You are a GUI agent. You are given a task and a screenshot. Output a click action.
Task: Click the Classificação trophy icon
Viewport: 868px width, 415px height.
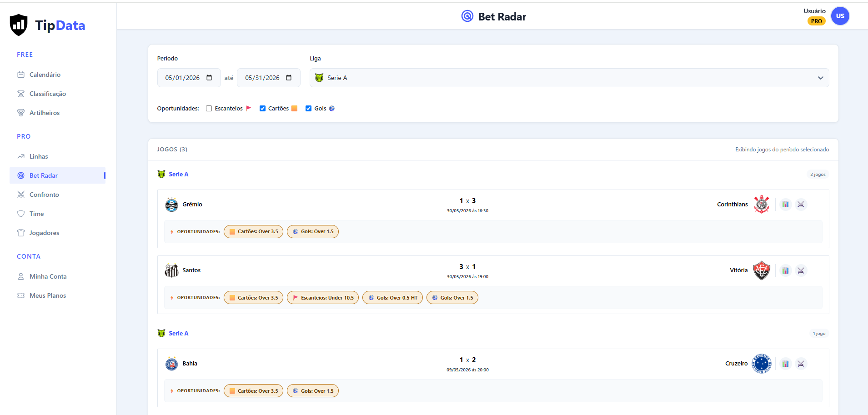coord(21,94)
